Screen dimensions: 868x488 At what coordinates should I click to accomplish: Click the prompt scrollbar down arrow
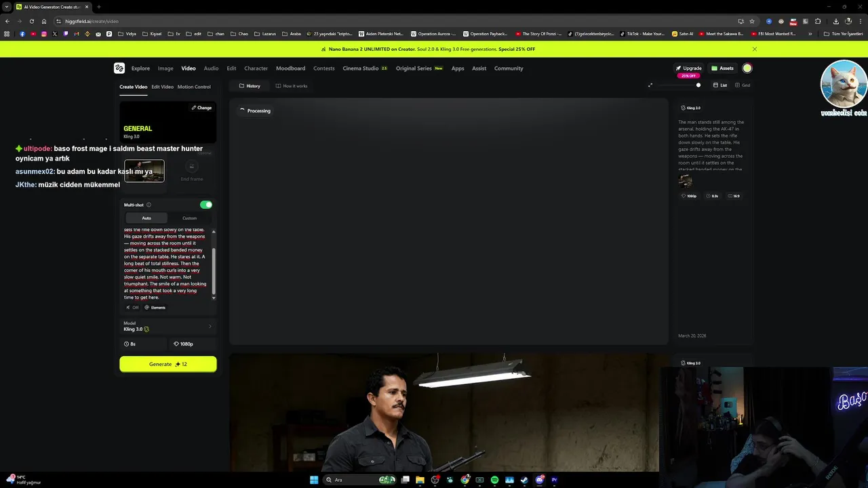[214, 298]
